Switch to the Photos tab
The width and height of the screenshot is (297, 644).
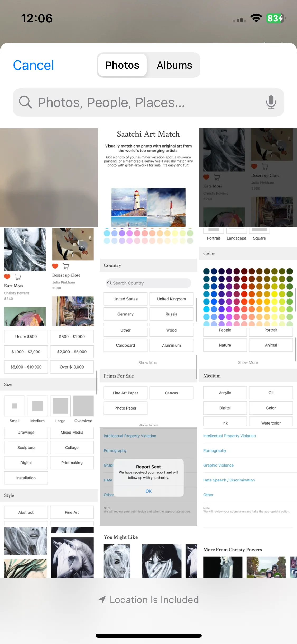122,65
